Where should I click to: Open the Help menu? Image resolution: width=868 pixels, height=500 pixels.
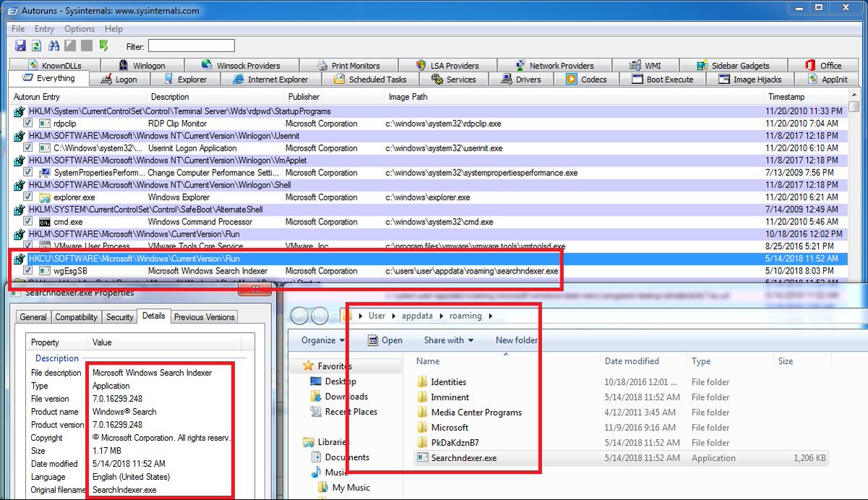(x=114, y=29)
